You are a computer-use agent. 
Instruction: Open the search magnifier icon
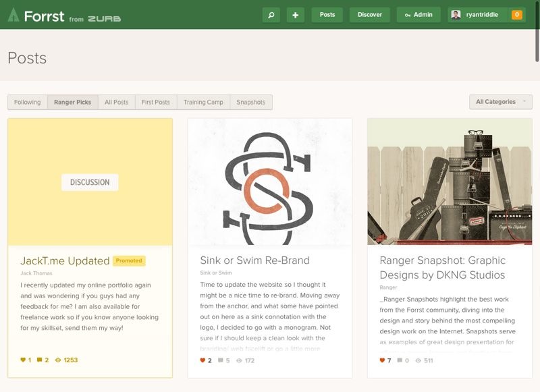(271, 15)
